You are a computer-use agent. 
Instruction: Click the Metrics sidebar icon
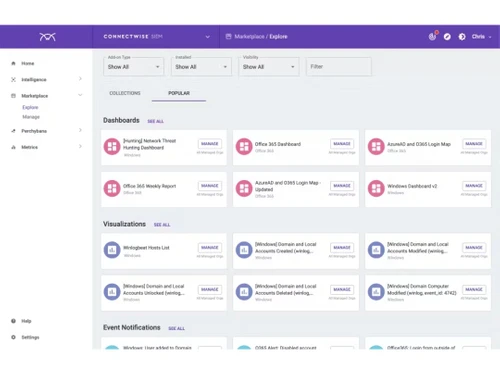[13, 147]
